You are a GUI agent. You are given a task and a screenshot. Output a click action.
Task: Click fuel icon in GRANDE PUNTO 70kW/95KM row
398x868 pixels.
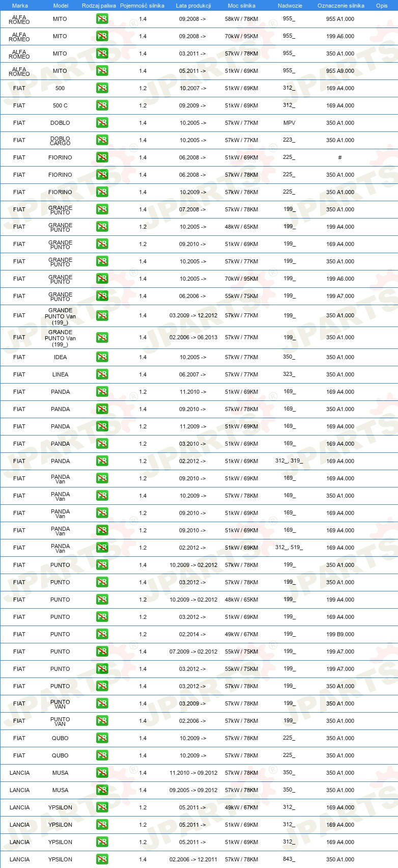tap(102, 279)
